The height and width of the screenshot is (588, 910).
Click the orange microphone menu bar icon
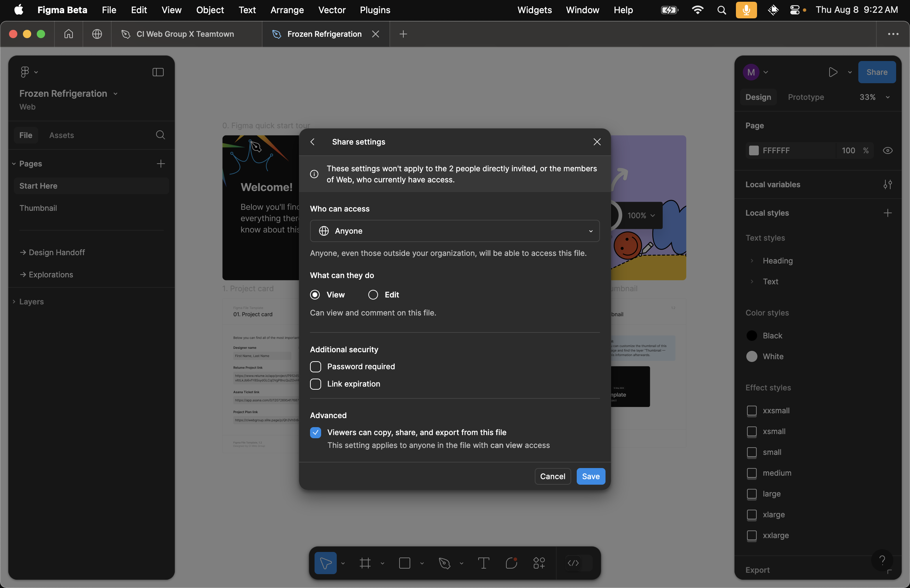click(746, 10)
